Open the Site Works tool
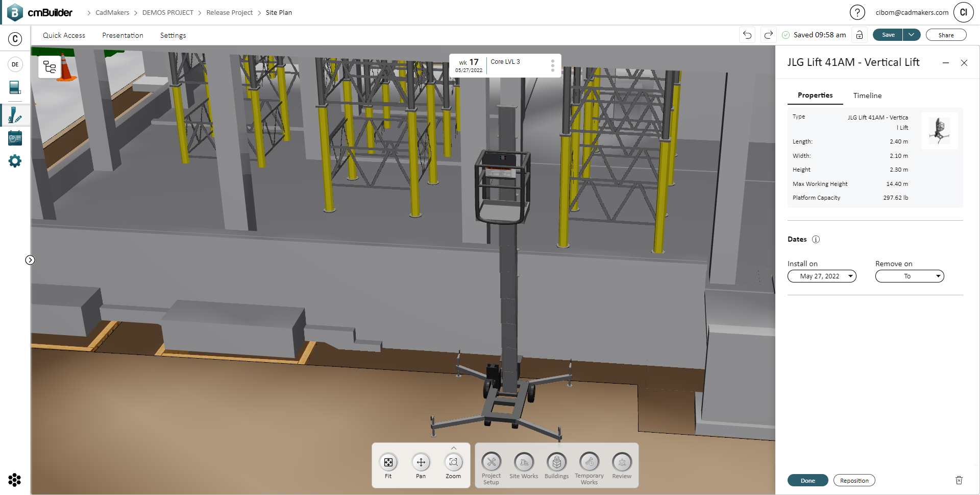The width and height of the screenshot is (980, 495). coord(524,466)
